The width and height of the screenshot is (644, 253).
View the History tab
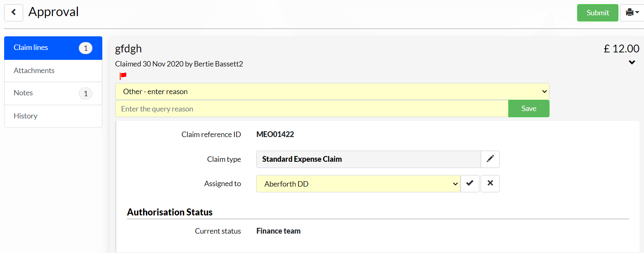click(53, 116)
